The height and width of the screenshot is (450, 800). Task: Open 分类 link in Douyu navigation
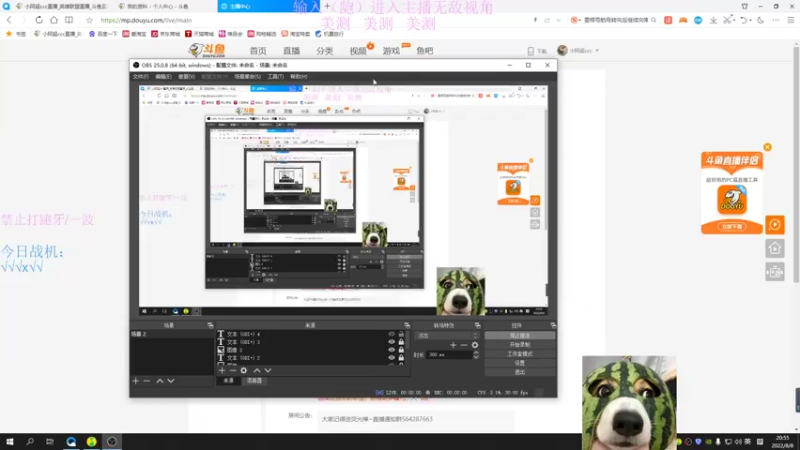tap(324, 51)
